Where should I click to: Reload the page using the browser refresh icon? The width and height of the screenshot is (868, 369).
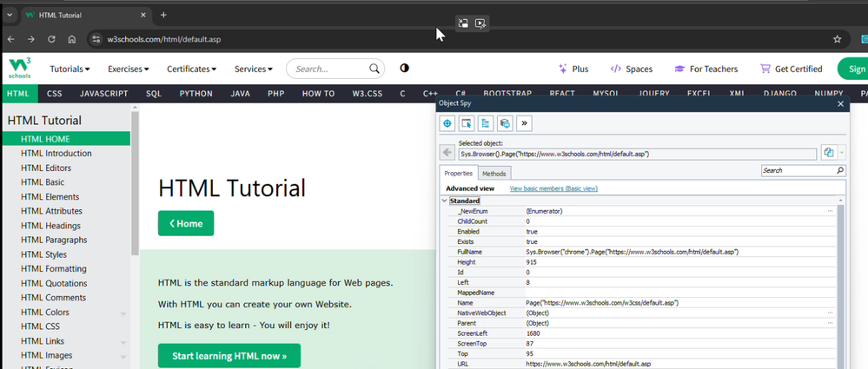[52, 39]
